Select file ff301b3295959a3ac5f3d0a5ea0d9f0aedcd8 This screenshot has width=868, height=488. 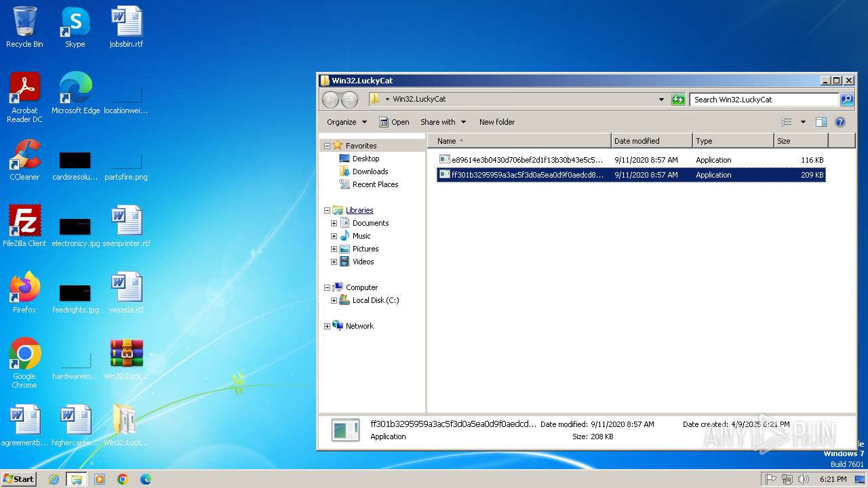[631, 175]
